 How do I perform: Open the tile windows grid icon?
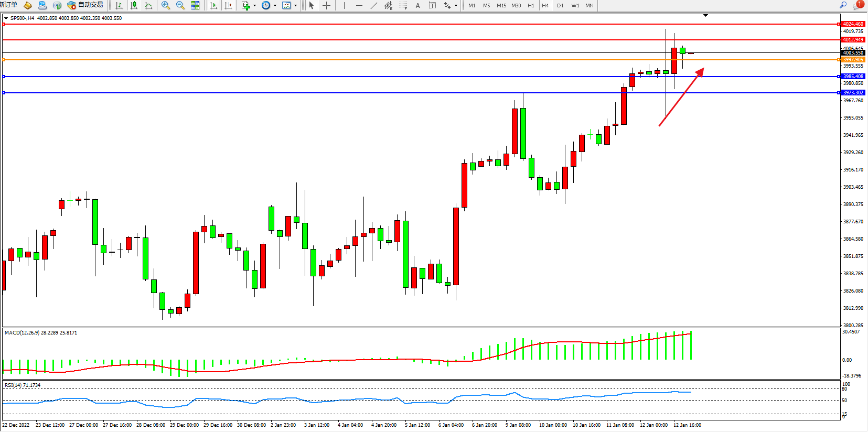195,5
